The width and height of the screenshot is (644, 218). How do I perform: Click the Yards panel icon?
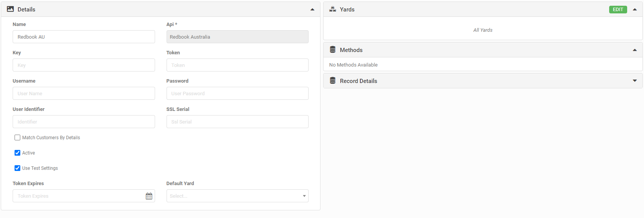tap(333, 9)
